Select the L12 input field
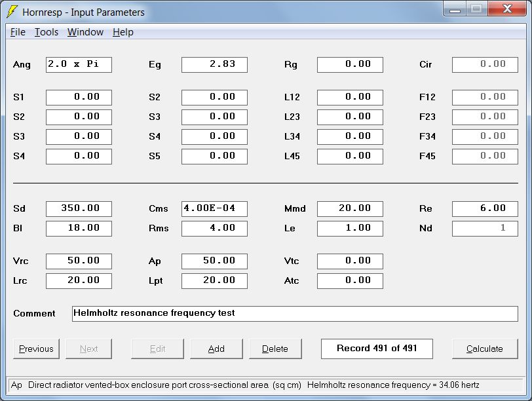Image resolution: width=532 pixels, height=401 pixels. pos(350,98)
